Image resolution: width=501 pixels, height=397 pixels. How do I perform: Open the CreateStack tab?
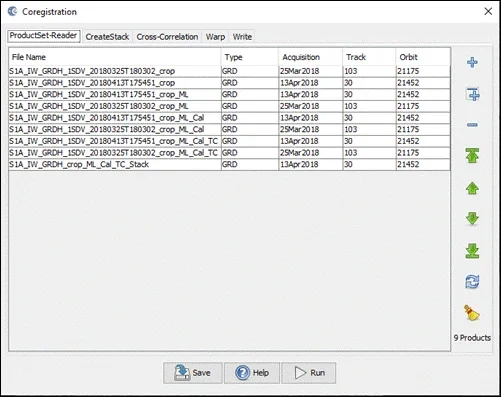point(107,37)
